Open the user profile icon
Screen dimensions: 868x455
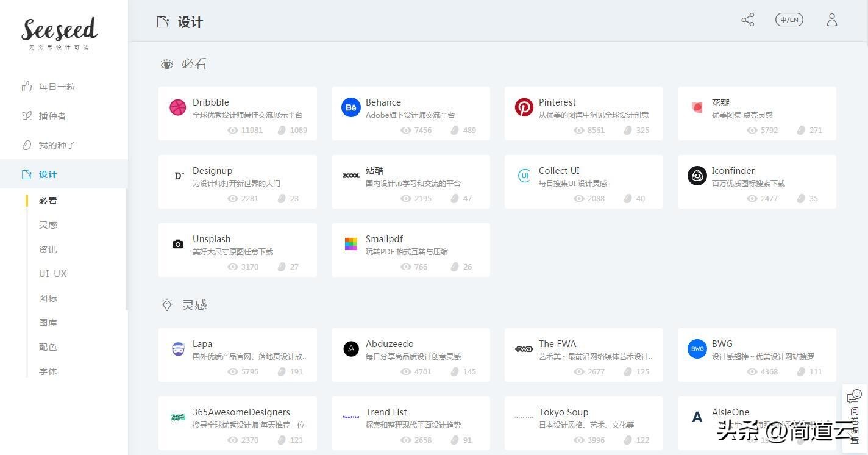coord(831,20)
